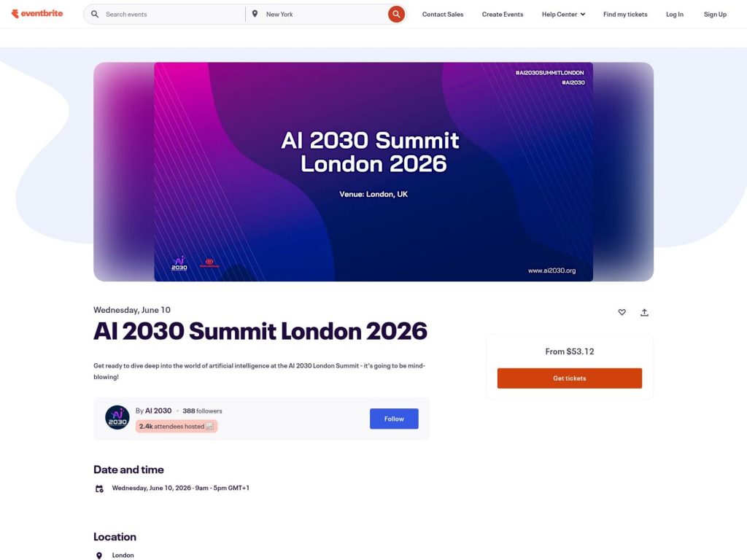The image size is (747, 560).
Task: Click the AI 2030 organizer avatar
Action: pos(117,418)
